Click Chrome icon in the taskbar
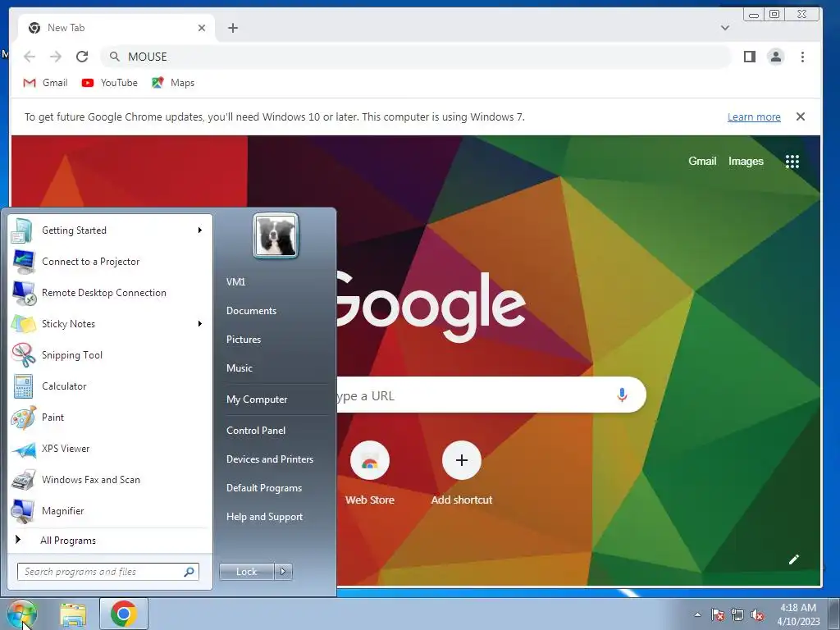Image resolution: width=840 pixels, height=630 pixels. (x=124, y=614)
